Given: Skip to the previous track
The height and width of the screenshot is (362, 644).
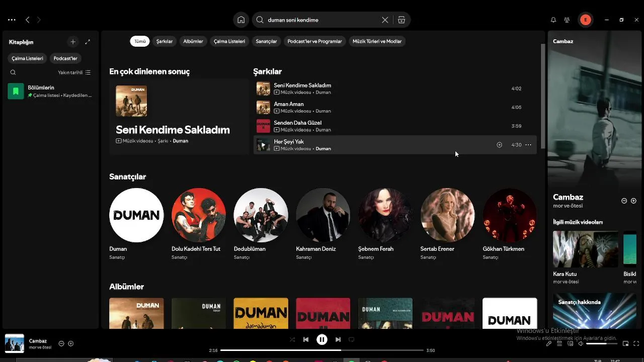Looking at the screenshot, I should coord(306,339).
